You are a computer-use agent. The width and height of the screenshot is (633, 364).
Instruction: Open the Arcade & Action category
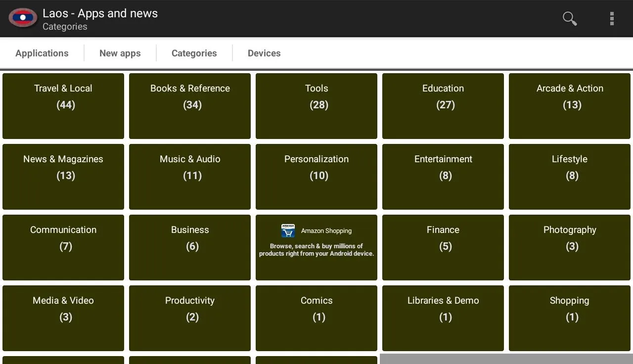570,106
